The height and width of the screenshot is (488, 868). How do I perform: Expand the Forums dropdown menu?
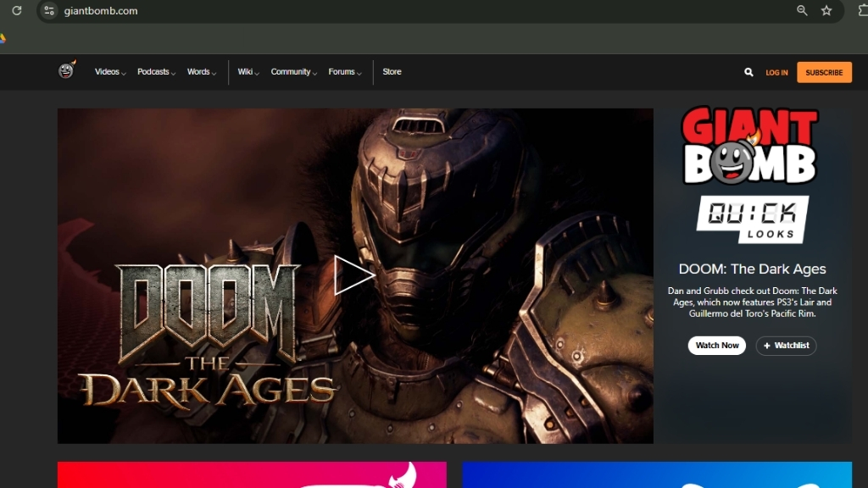click(344, 72)
